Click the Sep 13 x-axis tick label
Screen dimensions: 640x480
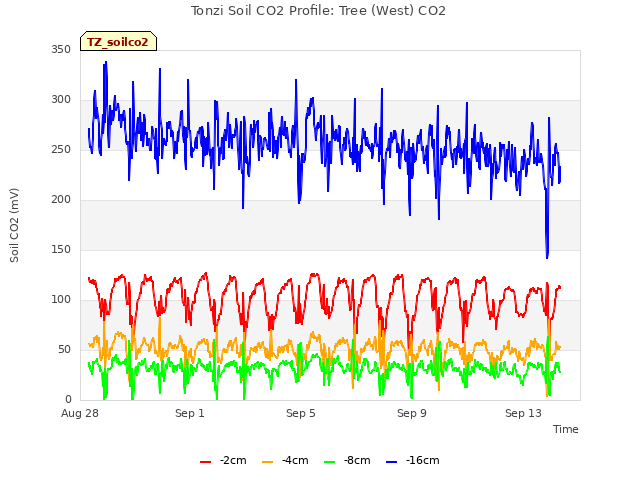click(523, 413)
